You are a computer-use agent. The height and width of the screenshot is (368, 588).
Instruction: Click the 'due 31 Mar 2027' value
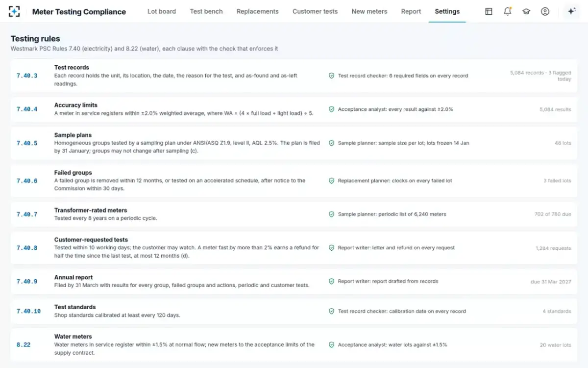[x=551, y=282]
